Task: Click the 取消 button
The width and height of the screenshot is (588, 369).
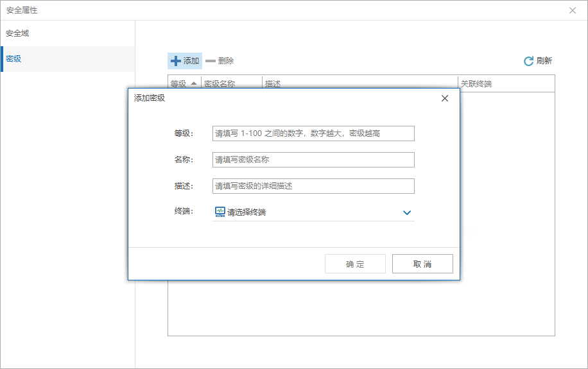Action: [x=422, y=264]
